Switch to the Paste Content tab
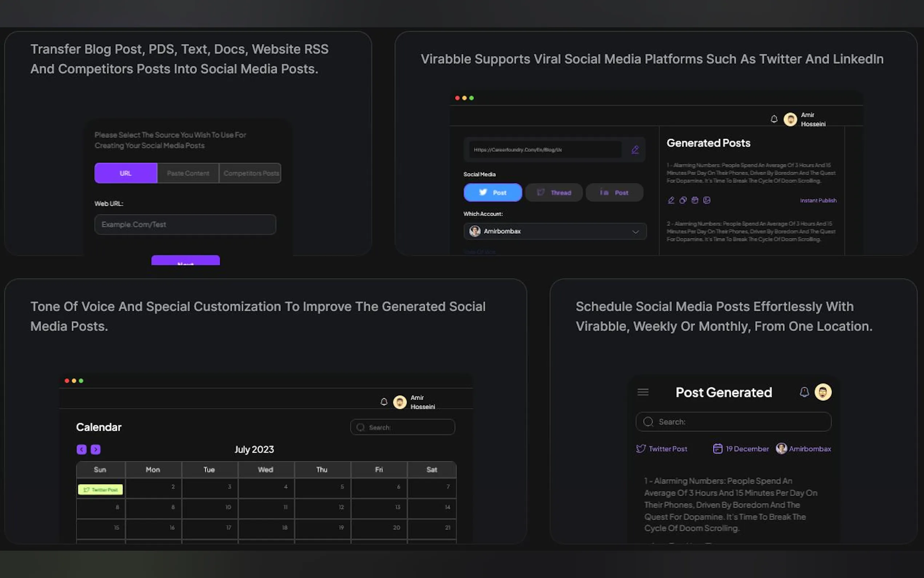This screenshot has height=578, width=924. 188,173
